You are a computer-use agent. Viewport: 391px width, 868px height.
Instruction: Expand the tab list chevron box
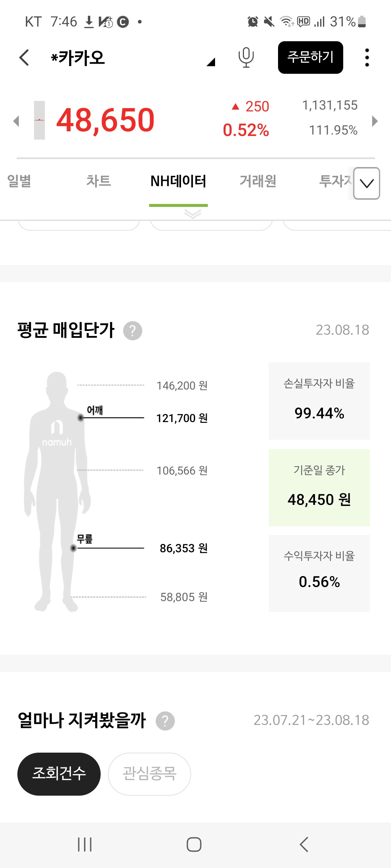point(367,183)
